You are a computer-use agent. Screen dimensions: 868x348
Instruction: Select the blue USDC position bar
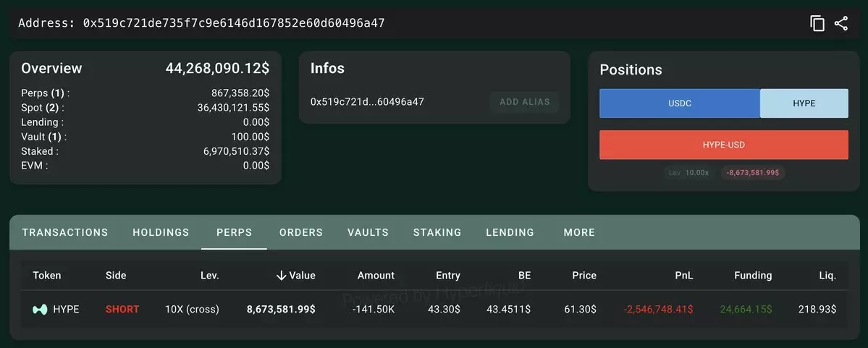(x=680, y=103)
